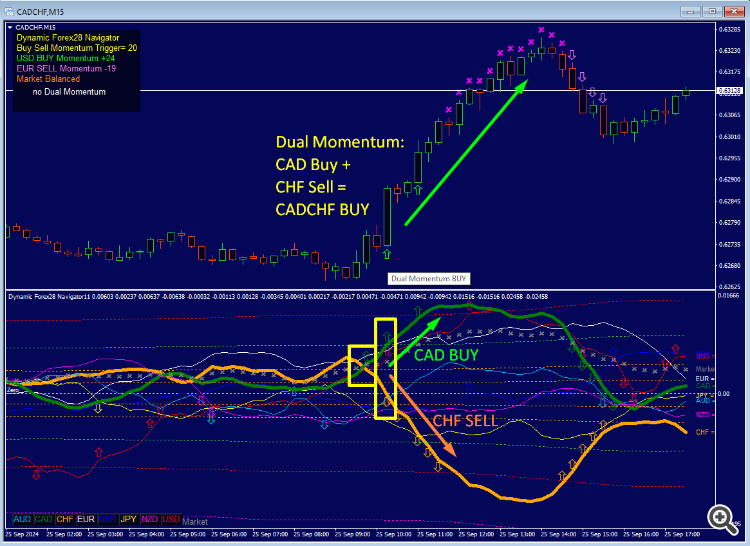Close the CADCHF,M15 chart window
750x546 pixels.
coord(734,11)
